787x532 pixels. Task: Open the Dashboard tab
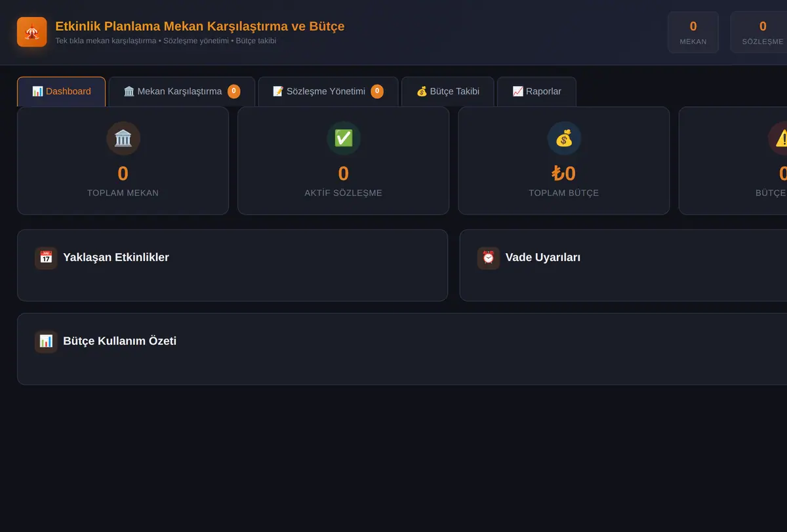coord(61,92)
